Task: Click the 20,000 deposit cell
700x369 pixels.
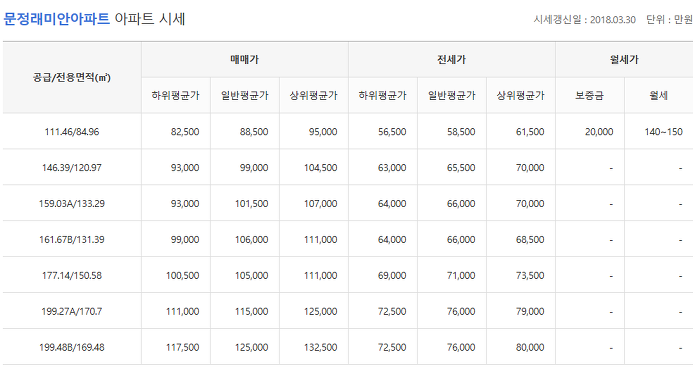Action: point(599,132)
